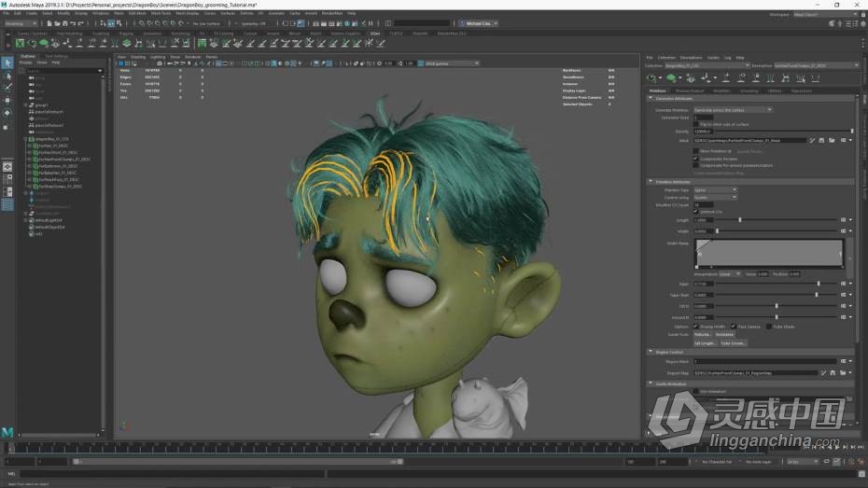This screenshot has height=488, width=868.
Task: Click the Set Length... button
Action: coord(705,342)
